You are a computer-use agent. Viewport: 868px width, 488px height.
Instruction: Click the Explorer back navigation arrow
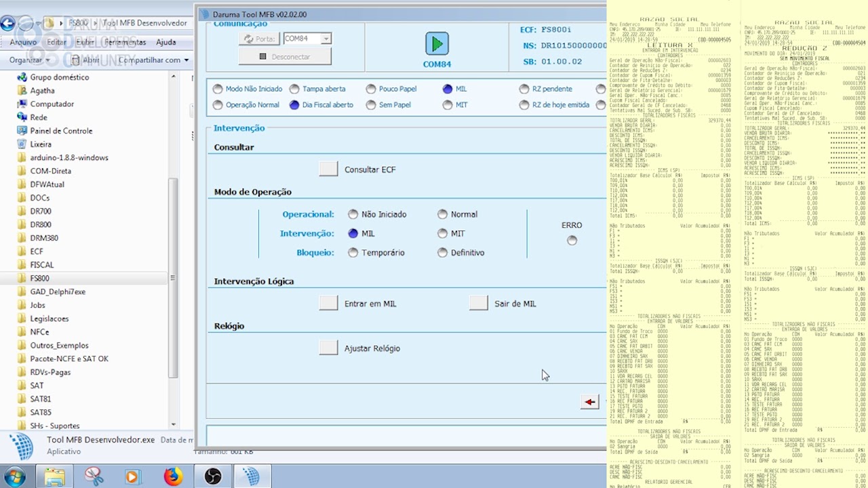pyautogui.click(x=7, y=24)
